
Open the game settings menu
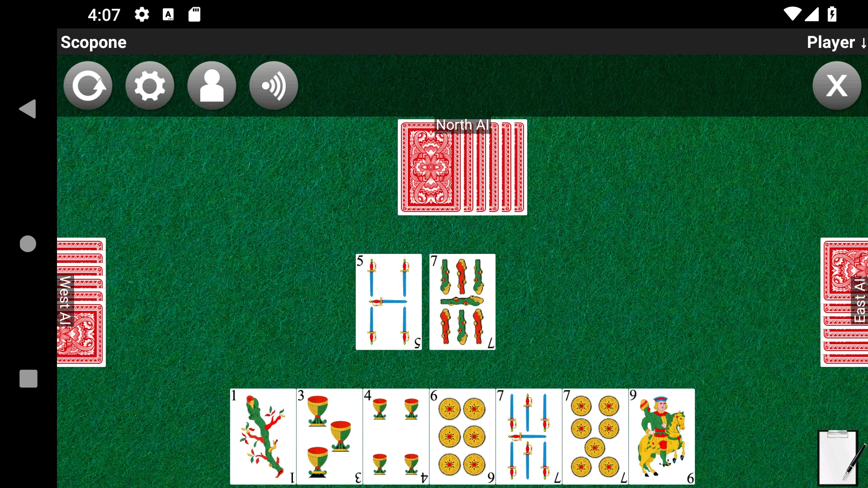click(x=150, y=85)
